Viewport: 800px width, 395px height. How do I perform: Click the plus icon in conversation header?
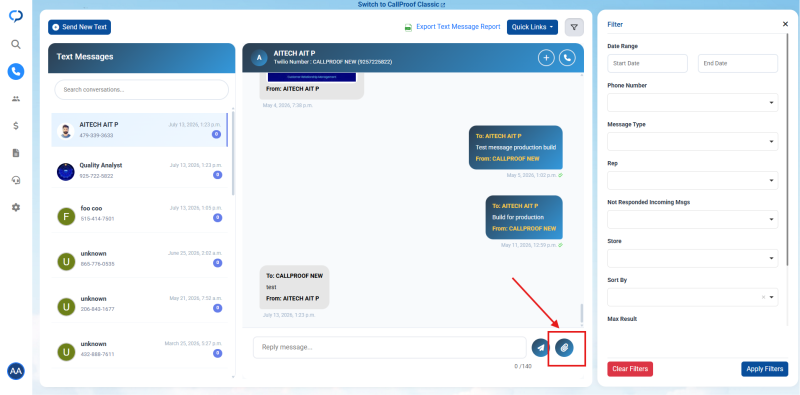pos(546,58)
